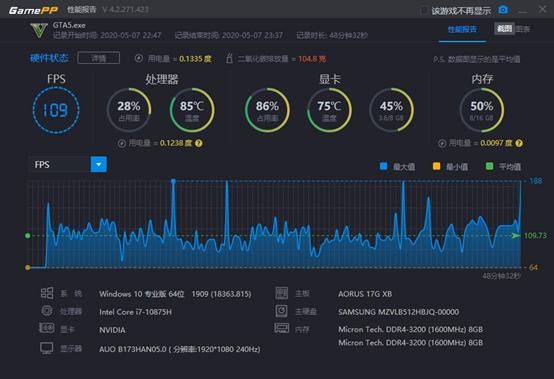Click the CPU 85°C temperature gauge
Viewport: 554px width, 379px height.
[192, 110]
